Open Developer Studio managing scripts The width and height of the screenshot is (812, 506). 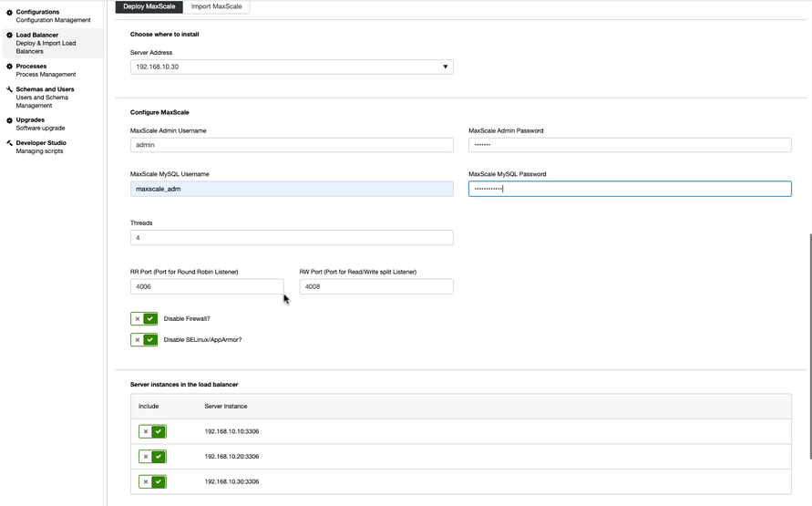click(41, 147)
